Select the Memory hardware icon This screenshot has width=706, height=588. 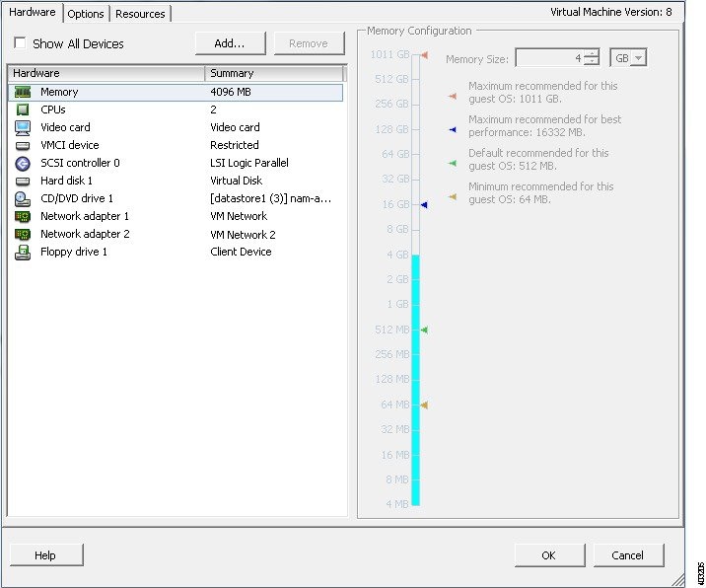(23, 92)
